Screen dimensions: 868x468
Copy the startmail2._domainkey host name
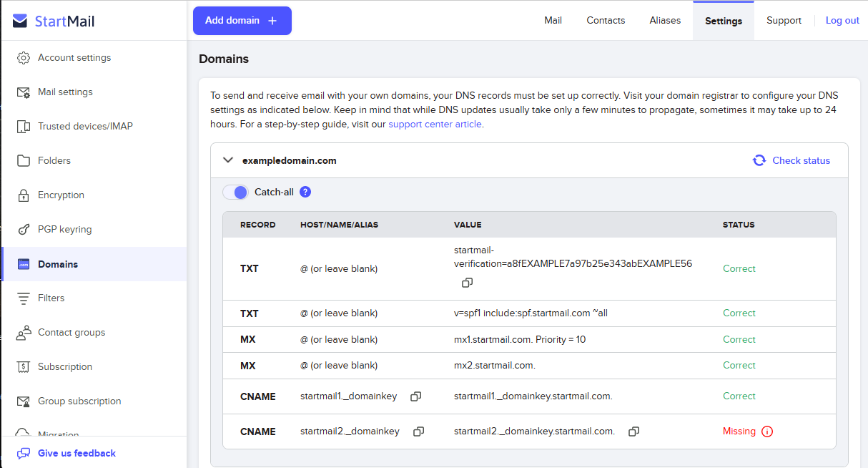click(419, 432)
